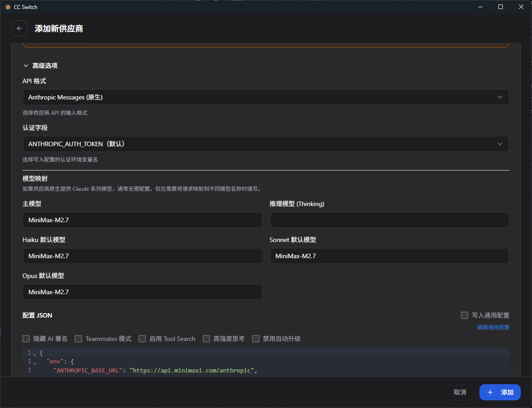532x408 pixels.
Task: Click the Haiku 默认模型 input field
Action: (x=142, y=256)
